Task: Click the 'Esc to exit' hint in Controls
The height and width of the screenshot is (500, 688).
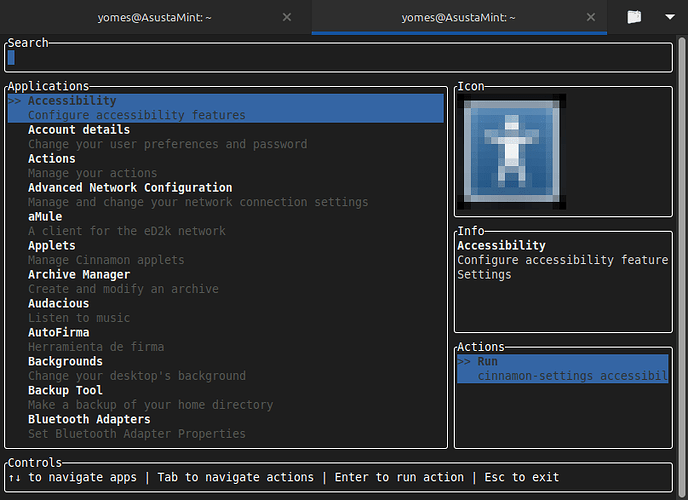Action: tap(522, 477)
